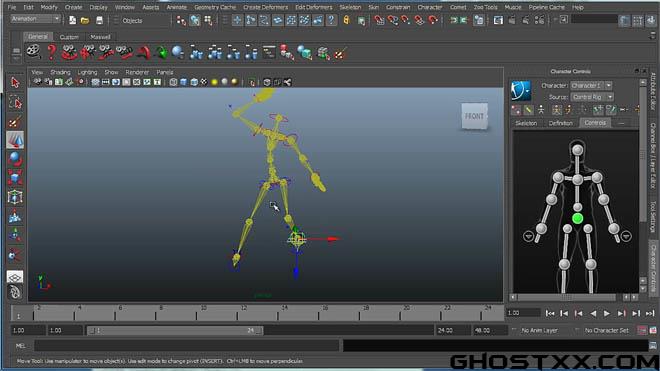Select the green hips effector
Viewport: 660px width, 371px height.
tap(578, 218)
